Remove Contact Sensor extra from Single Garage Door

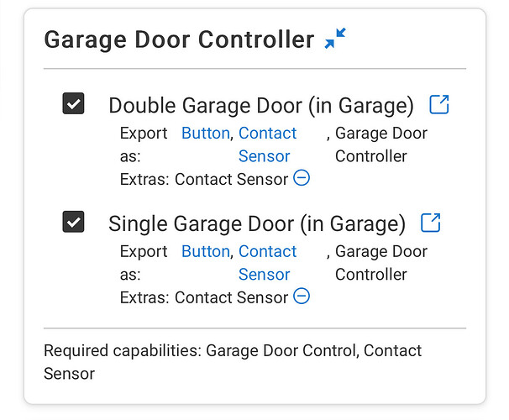(x=302, y=296)
